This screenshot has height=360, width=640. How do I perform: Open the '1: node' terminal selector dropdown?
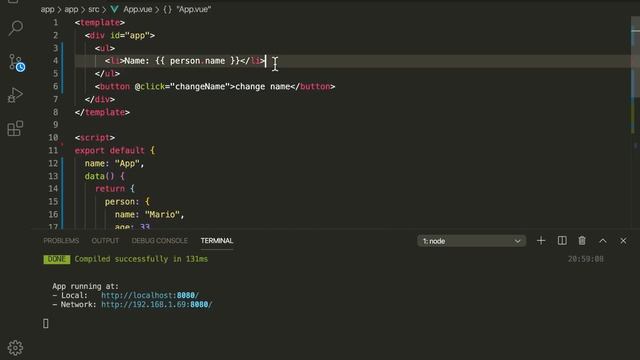471,241
